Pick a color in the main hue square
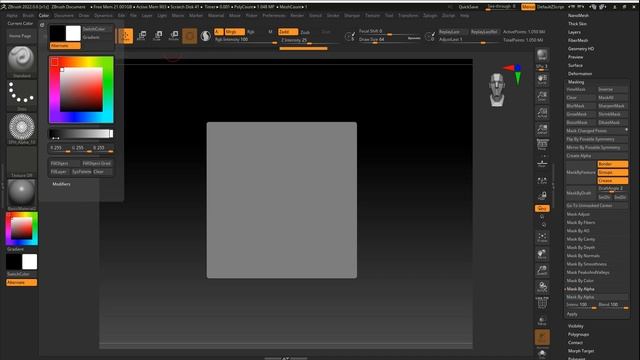640x360 pixels. (81, 89)
